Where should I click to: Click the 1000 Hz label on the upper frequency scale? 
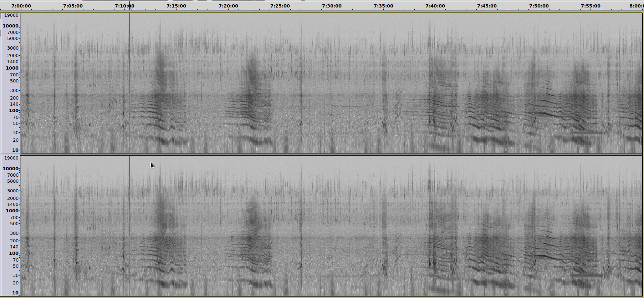point(12,68)
